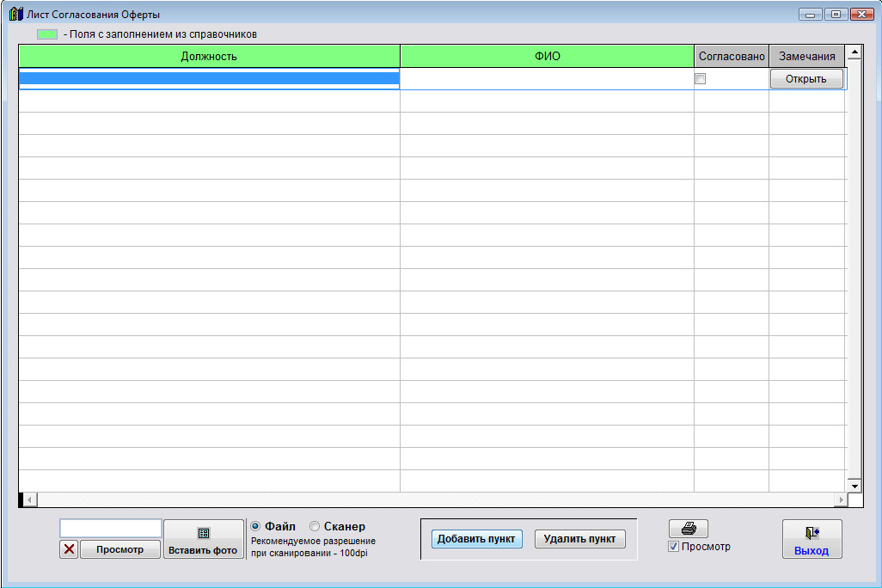This screenshot has width=882, height=588.
Task: Click the ФИО cell in the first row
Action: click(x=548, y=79)
